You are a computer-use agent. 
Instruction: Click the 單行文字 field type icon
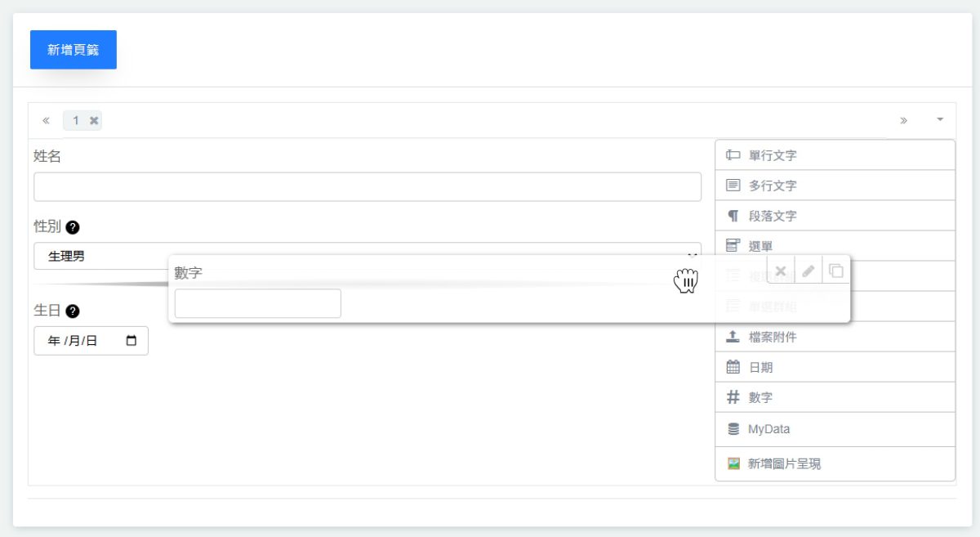click(x=733, y=155)
